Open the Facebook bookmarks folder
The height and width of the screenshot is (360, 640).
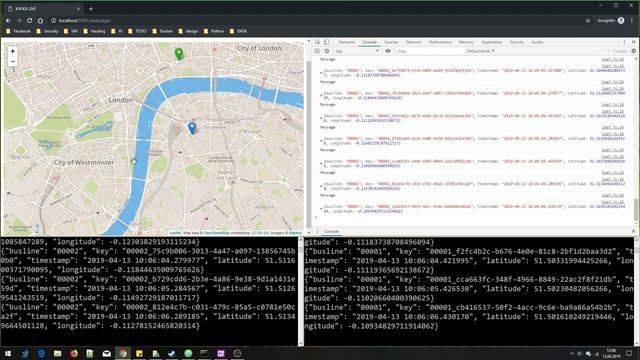[19, 31]
